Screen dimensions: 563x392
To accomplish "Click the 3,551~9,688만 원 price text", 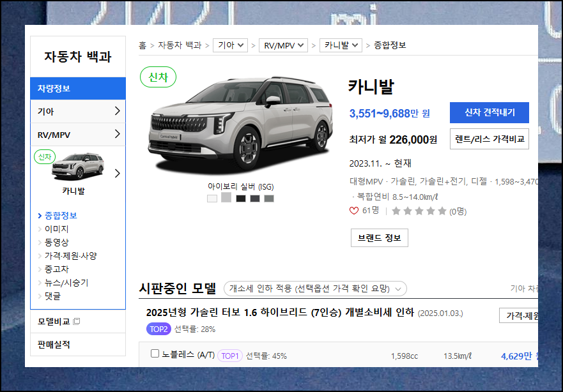I will (390, 114).
